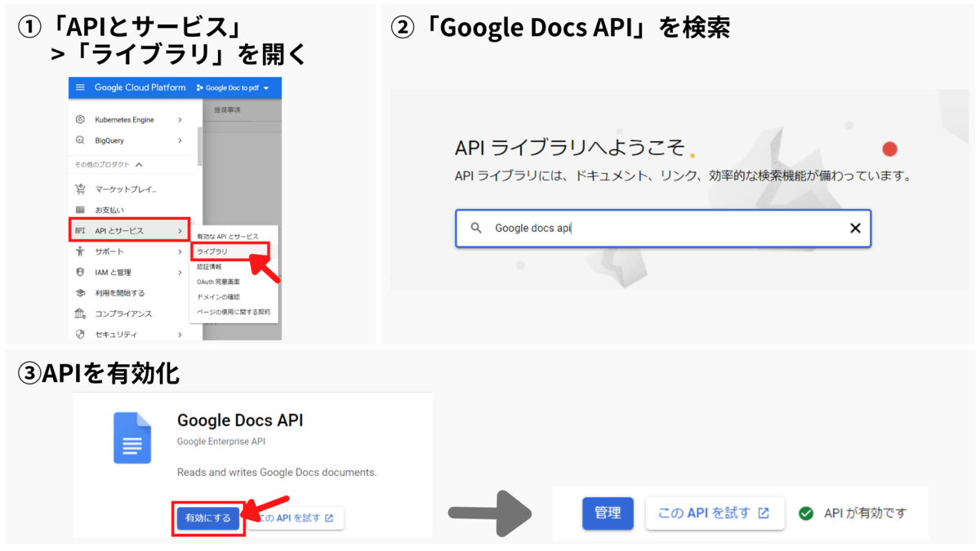Viewport: 980px width, 551px height.
Task: Click the Marketplace shopping cart icon
Action: (x=80, y=189)
